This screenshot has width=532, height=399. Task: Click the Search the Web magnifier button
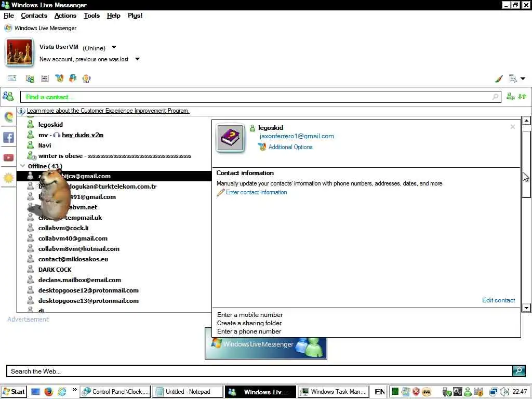518,370
